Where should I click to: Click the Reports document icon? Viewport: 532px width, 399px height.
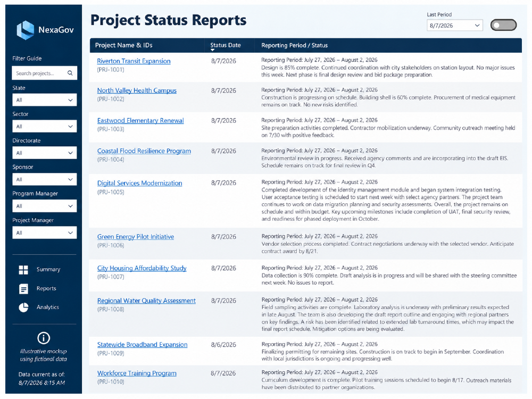[23, 289]
